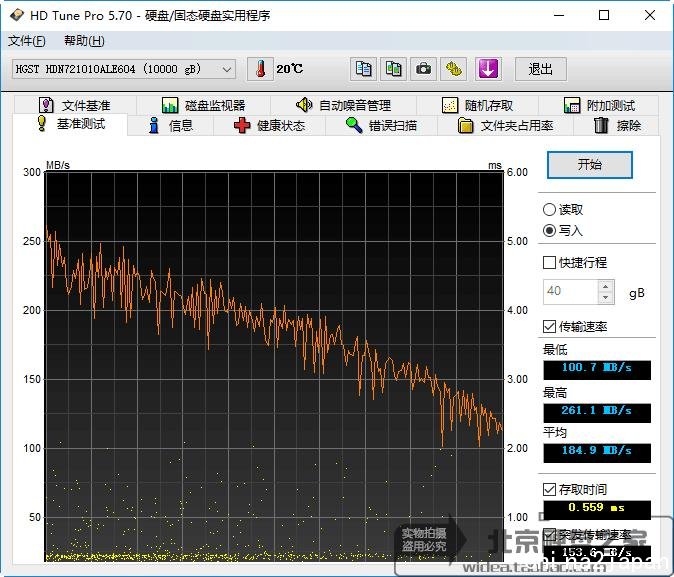The height and width of the screenshot is (577, 674).
Task: Maximize the HD Tune Pro window
Action: click(x=604, y=15)
